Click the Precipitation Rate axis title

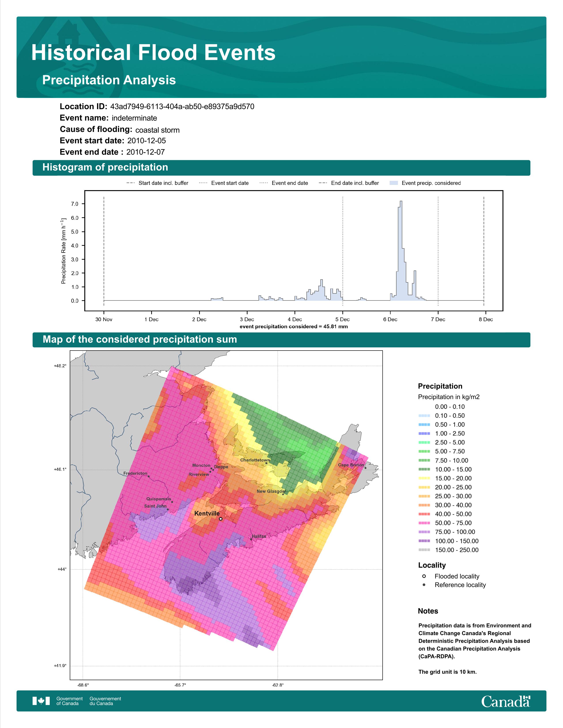(63, 251)
